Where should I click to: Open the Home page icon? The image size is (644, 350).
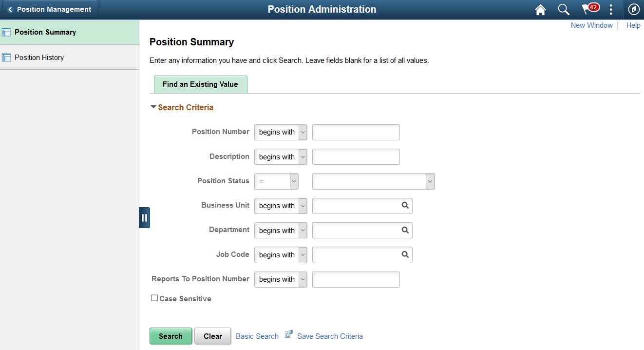(x=540, y=9)
